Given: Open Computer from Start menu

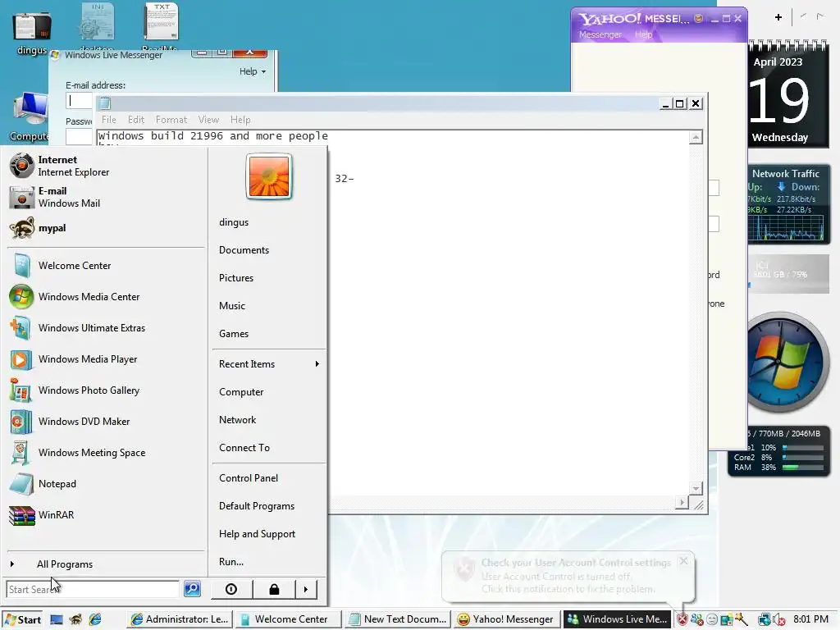Looking at the screenshot, I should [x=241, y=392].
